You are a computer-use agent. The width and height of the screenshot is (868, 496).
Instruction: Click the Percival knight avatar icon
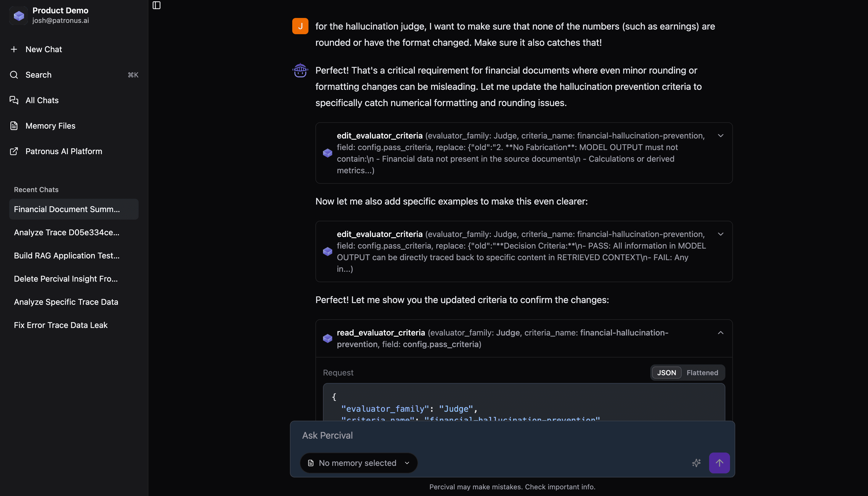300,70
